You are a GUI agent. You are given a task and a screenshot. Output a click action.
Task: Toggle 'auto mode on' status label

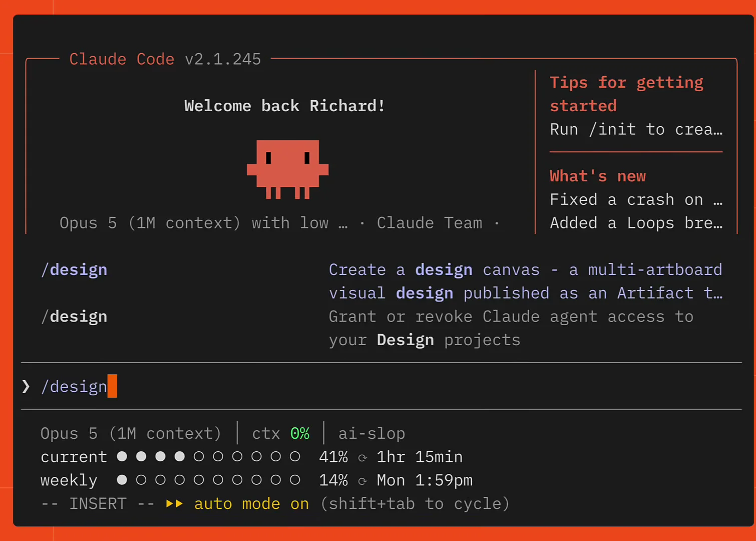click(x=251, y=503)
